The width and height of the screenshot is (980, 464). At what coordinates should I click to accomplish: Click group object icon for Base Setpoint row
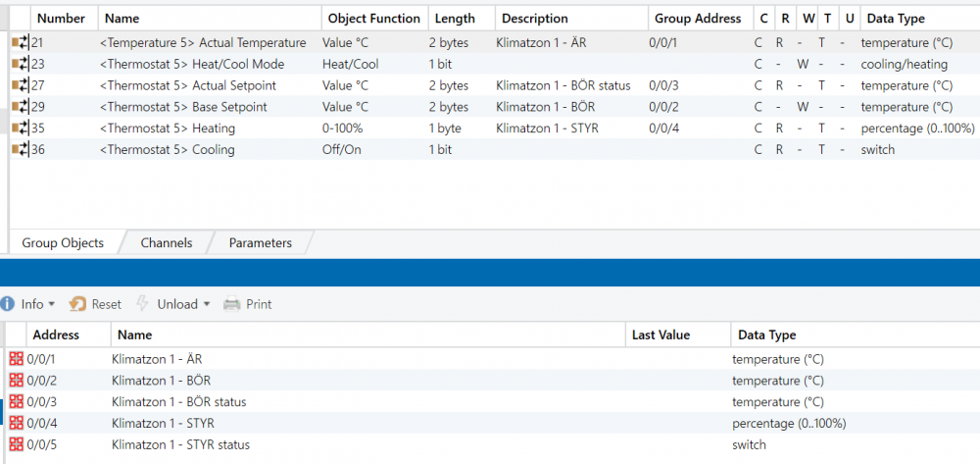[x=20, y=107]
